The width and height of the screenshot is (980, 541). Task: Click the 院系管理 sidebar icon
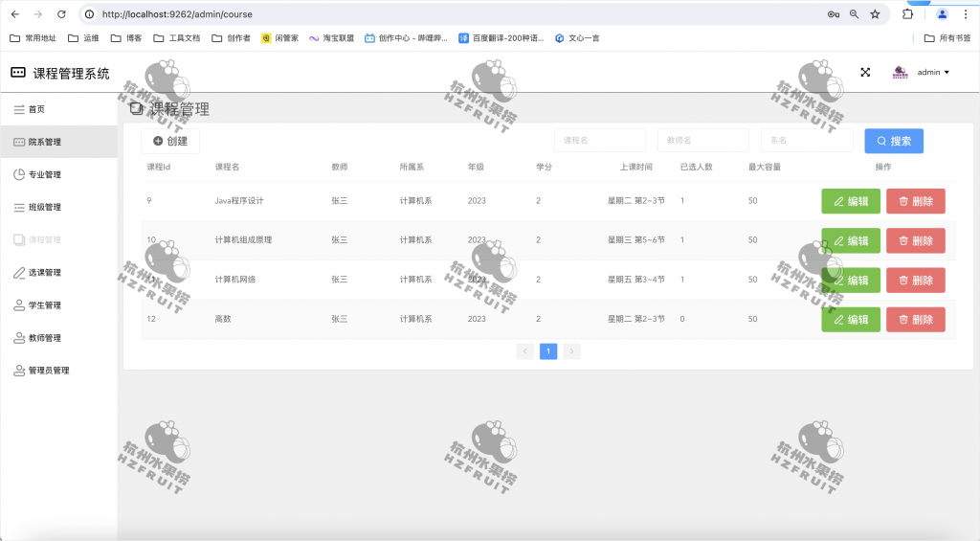point(19,142)
